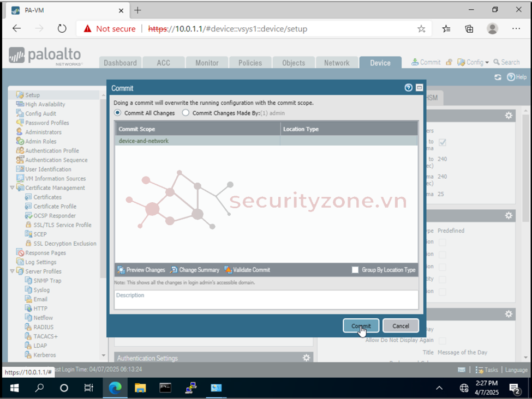
Task: Open File Explorer from the taskbar
Action: [140, 388]
